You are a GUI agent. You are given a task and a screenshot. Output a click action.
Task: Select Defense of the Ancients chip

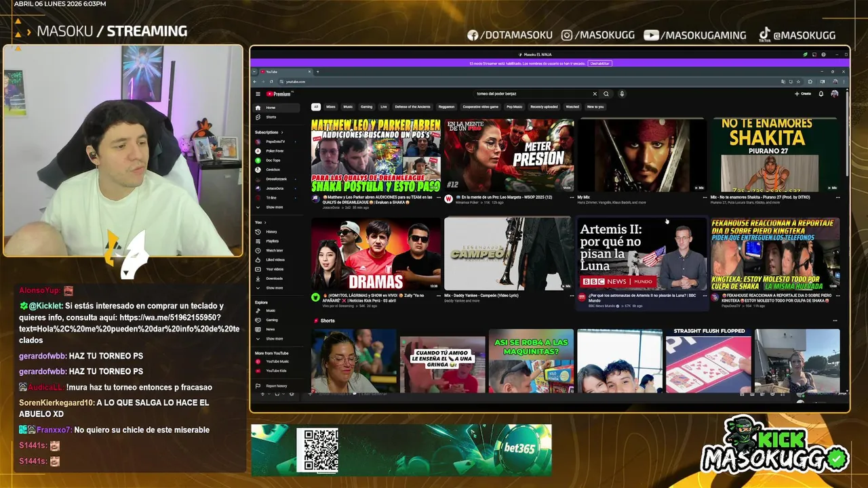click(x=412, y=106)
